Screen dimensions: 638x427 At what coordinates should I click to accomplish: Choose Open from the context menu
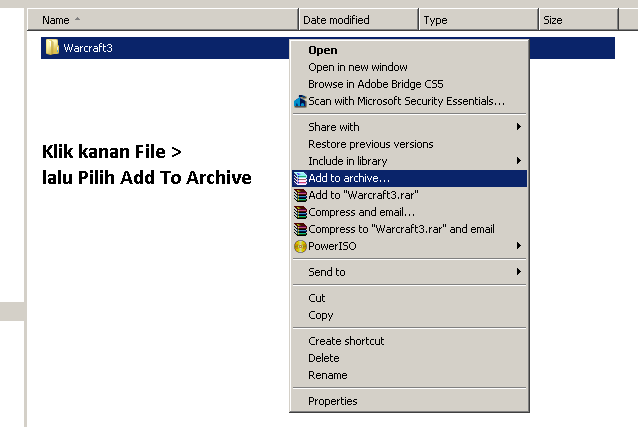pos(409,50)
